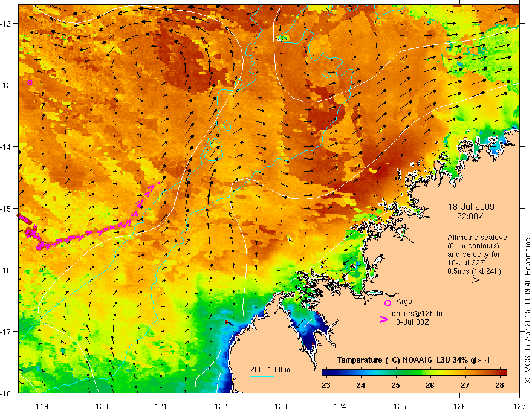This screenshot has width=532, height=411.
Task: Click the longitude axis label '126'
Action: (459, 406)
